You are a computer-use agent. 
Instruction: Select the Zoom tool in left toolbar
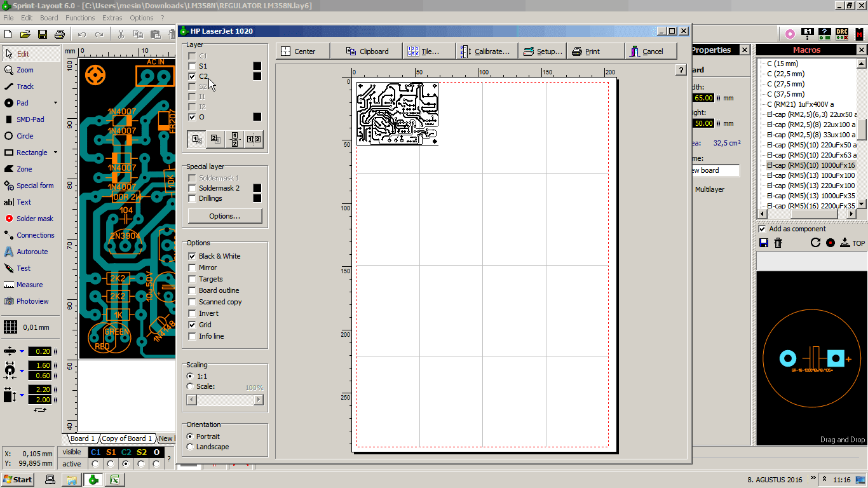pos(25,70)
